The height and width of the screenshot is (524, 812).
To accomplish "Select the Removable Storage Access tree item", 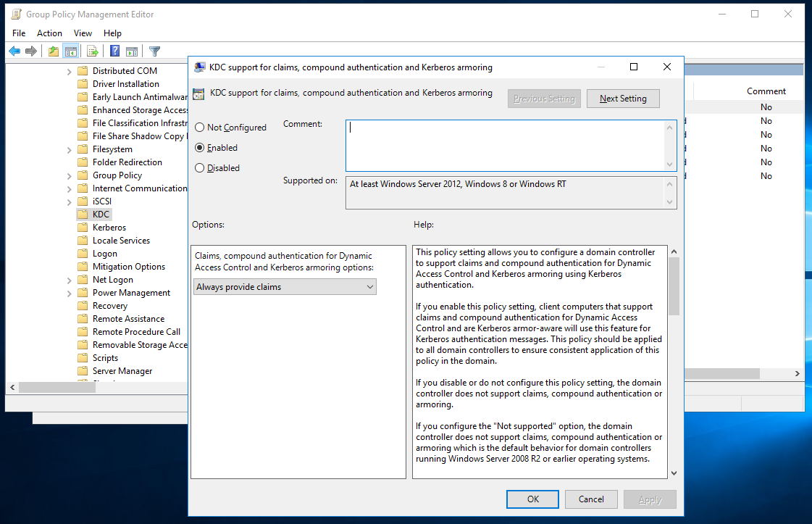I will (x=140, y=345).
